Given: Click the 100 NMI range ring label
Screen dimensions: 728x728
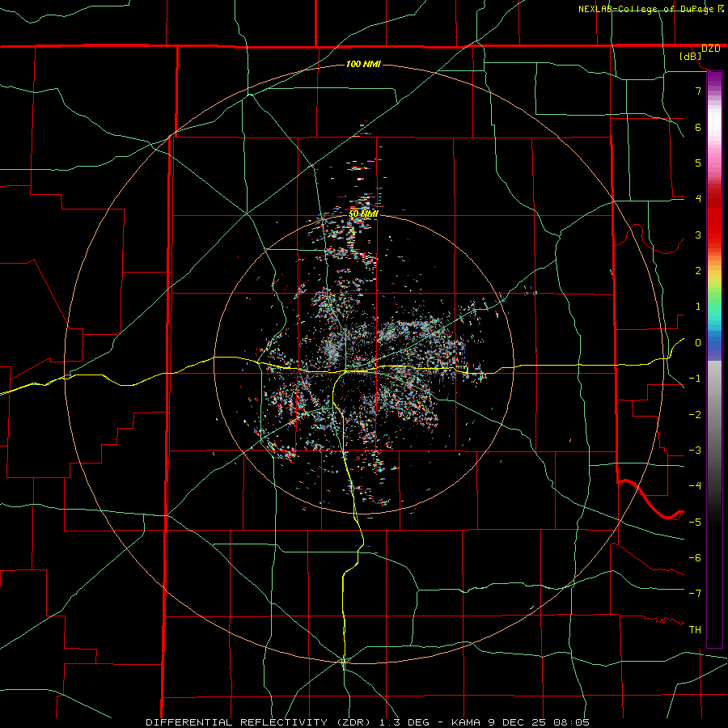Looking at the screenshot, I should (363, 64).
